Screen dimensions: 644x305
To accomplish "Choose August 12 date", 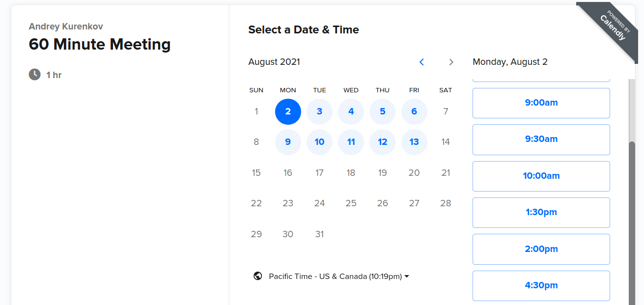I will [383, 142].
